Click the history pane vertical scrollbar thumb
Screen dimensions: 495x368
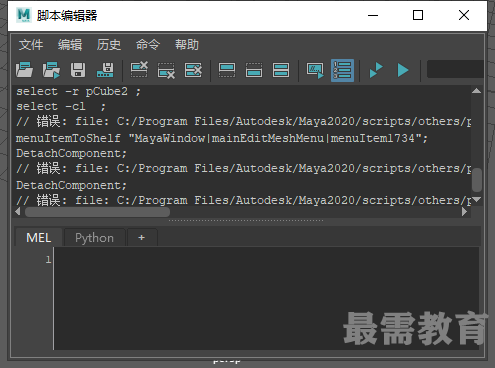(x=477, y=180)
